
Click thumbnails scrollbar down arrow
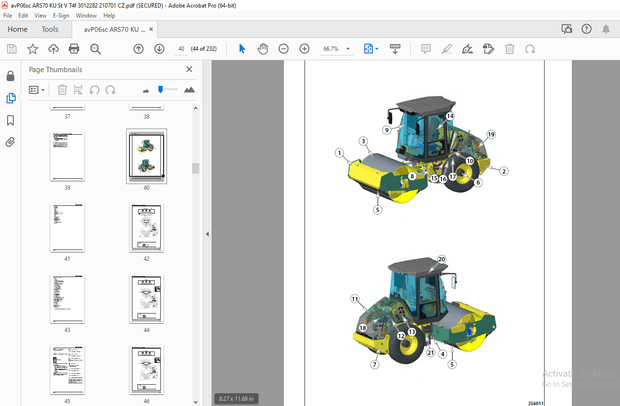point(195,402)
